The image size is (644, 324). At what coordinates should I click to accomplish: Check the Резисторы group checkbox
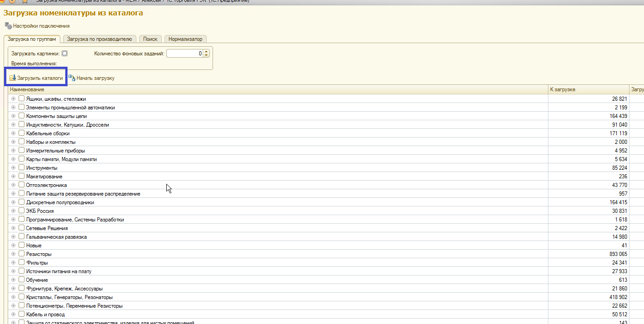(x=21, y=254)
